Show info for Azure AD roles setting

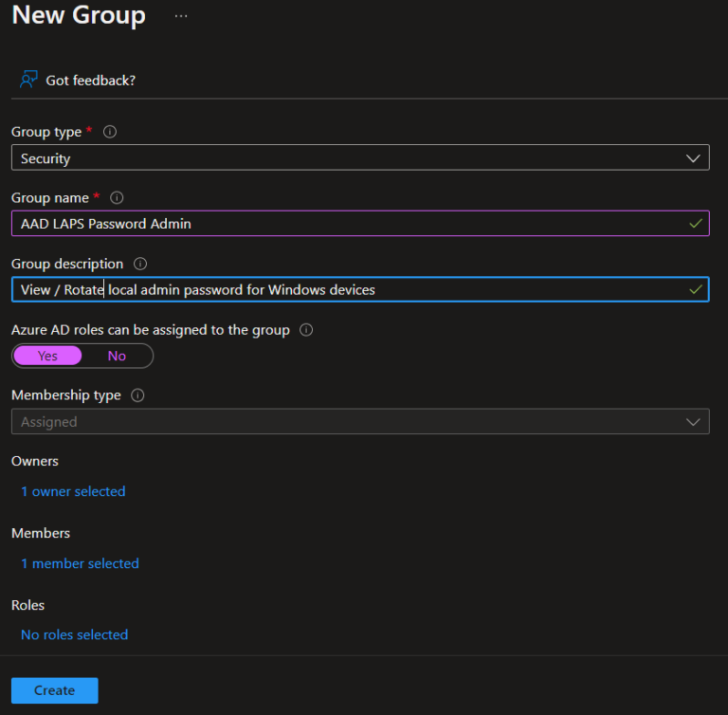click(306, 330)
